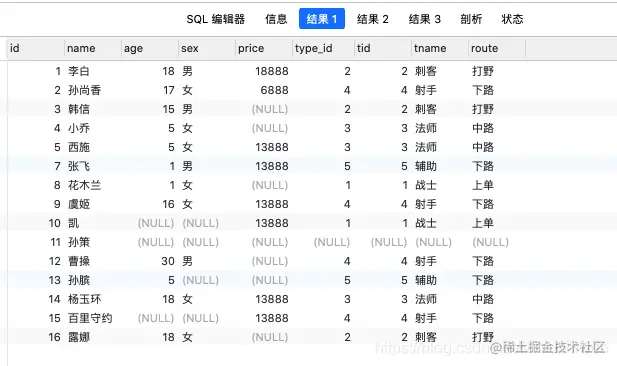The image size is (617, 366).
Task: Click the type_id column header
Action: [323, 48]
